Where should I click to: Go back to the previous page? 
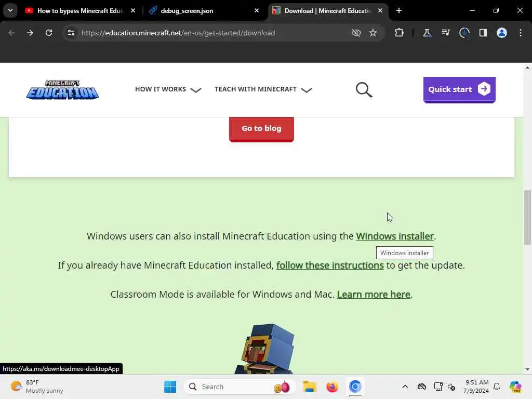click(11, 33)
